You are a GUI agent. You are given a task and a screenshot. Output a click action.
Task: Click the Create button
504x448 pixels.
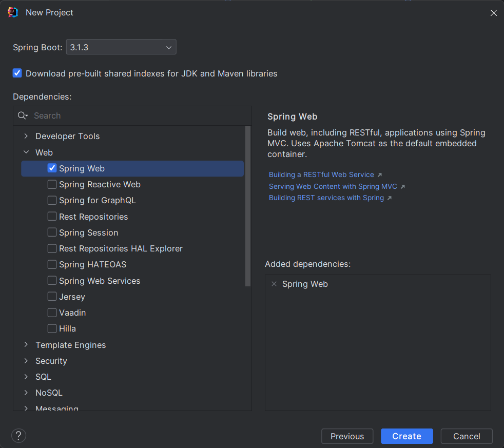pos(407,436)
